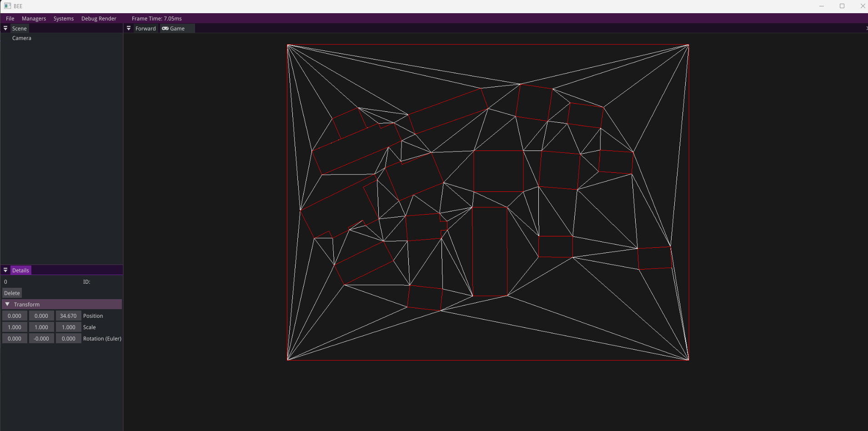Viewport: 868px width, 431px height.
Task: Click the Forward viewport's drop-down arrow icon
Action: (x=129, y=28)
